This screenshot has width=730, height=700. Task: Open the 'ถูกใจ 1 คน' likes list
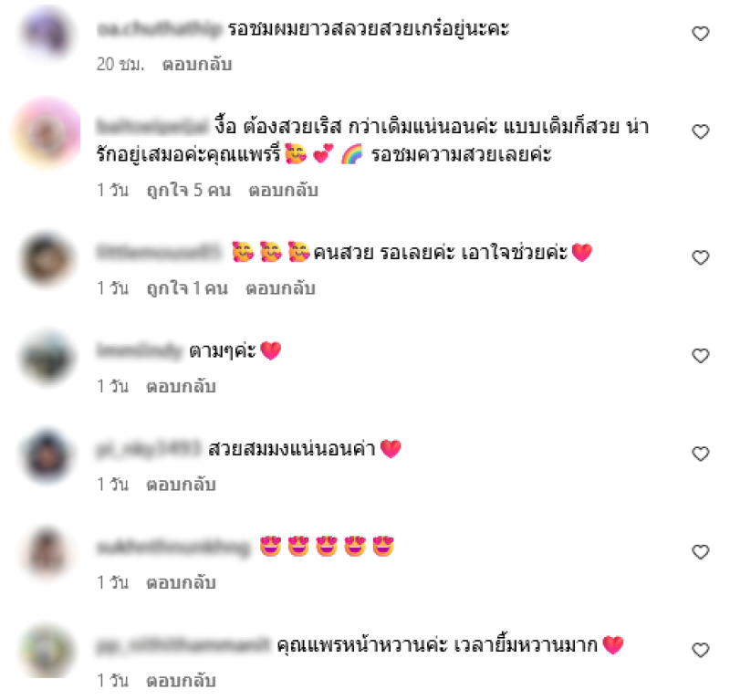[x=187, y=288]
